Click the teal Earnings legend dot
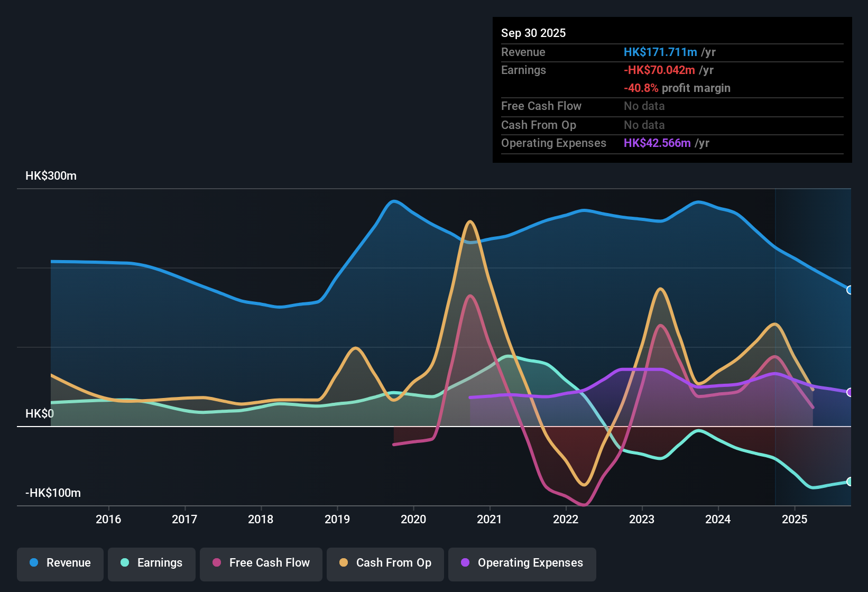This screenshot has height=592, width=868. [124, 563]
